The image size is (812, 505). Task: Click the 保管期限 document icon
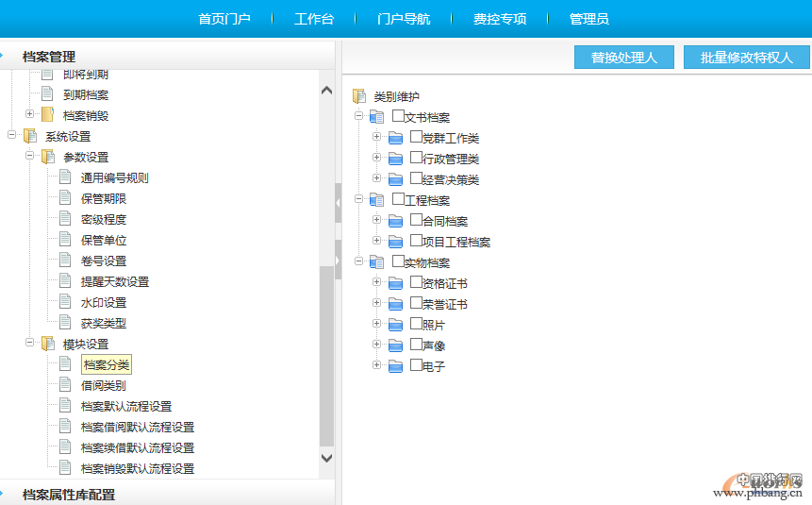click(x=65, y=198)
